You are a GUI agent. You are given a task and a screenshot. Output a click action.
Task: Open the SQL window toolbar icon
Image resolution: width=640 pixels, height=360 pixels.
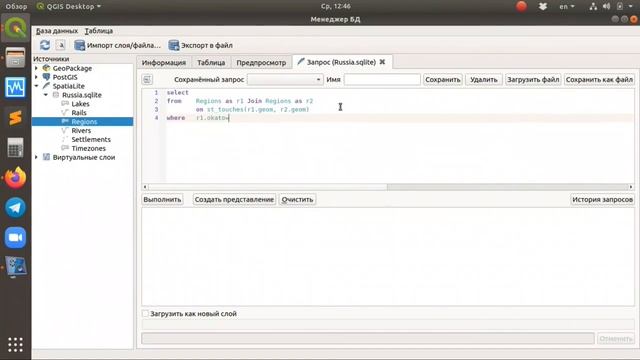[60, 45]
